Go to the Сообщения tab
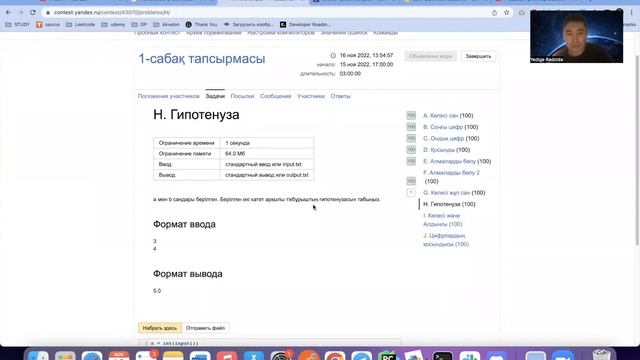Screen dimensions: 640x360 click(x=276, y=96)
